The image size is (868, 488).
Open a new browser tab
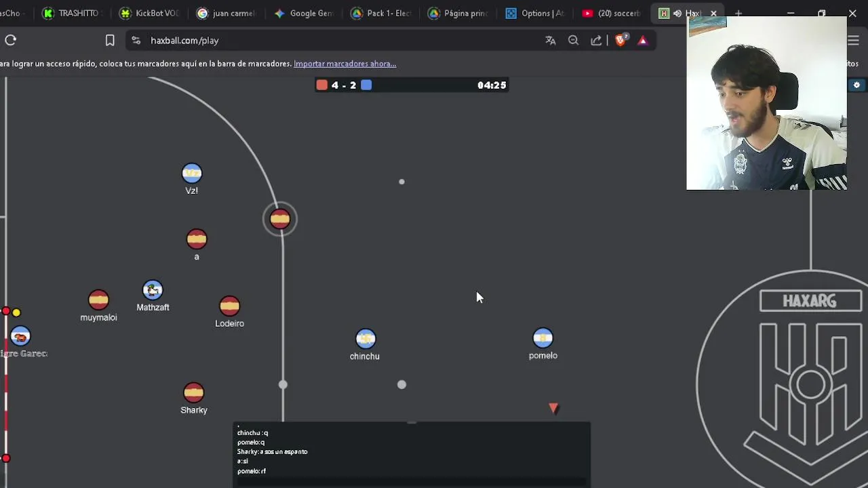pos(738,14)
